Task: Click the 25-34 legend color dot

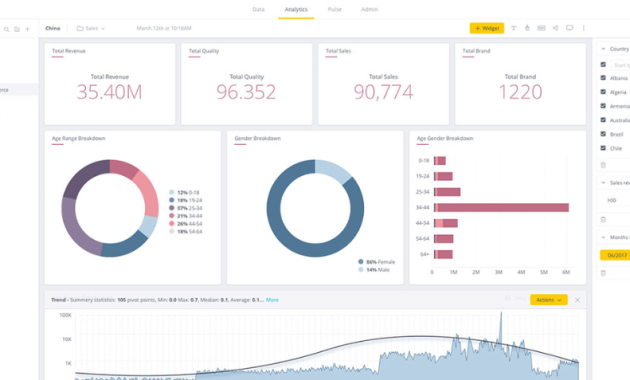Action: (172, 208)
